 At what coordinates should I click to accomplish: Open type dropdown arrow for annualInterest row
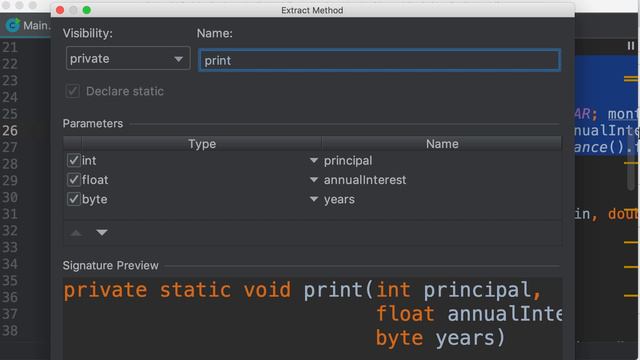click(x=314, y=180)
